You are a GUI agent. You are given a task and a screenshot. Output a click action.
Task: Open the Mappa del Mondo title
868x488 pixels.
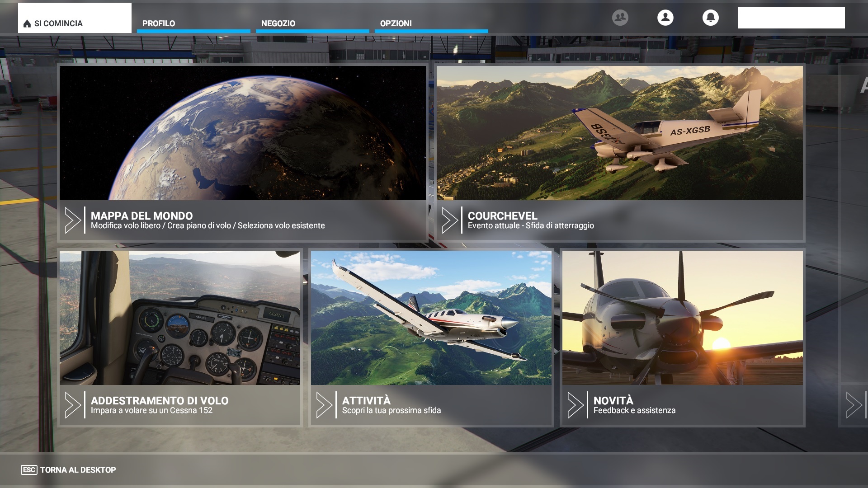142,216
